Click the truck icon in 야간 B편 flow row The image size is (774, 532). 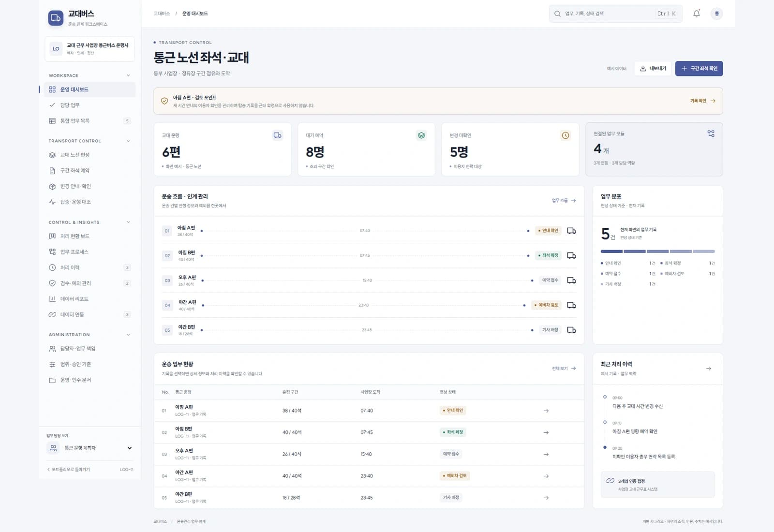click(x=571, y=330)
